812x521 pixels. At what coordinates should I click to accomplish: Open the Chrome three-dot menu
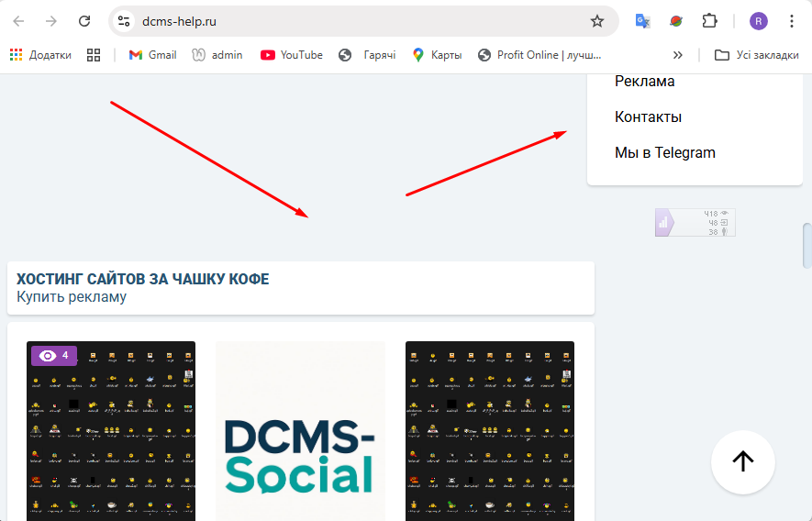tap(791, 21)
